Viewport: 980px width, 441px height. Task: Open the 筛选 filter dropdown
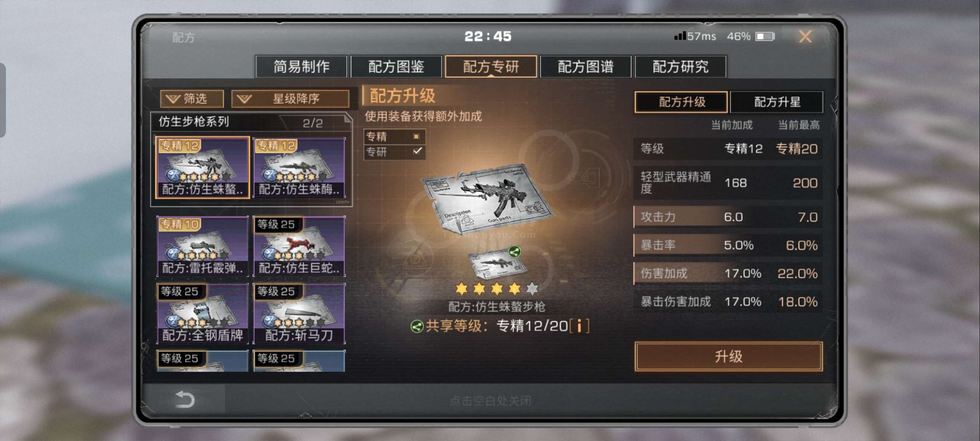pos(192,99)
